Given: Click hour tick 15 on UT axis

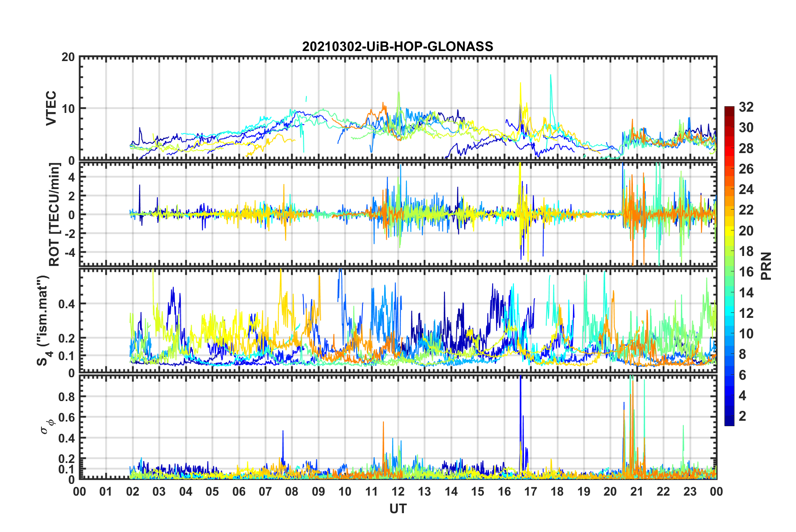Looking at the screenshot, I should click(x=478, y=491).
